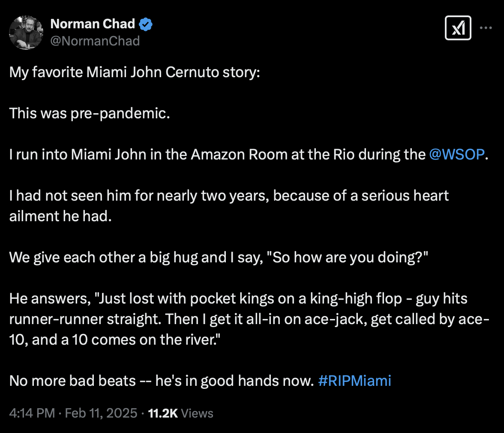This screenshot has width=504, height=433.
Task: Click the paragraph about pocket kings
Action: (x=238, y=298)
